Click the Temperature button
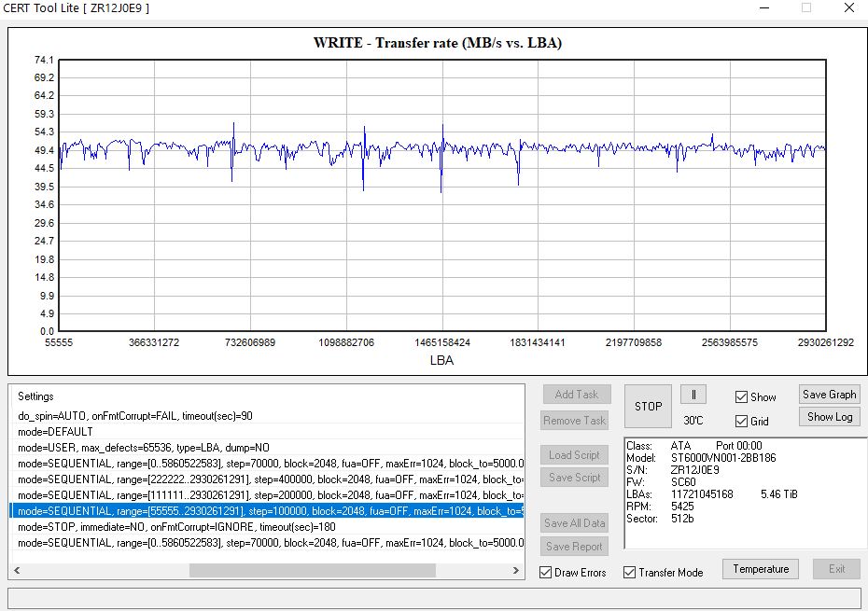The height and width of the screenshot is (611, 868). (761, 569)
